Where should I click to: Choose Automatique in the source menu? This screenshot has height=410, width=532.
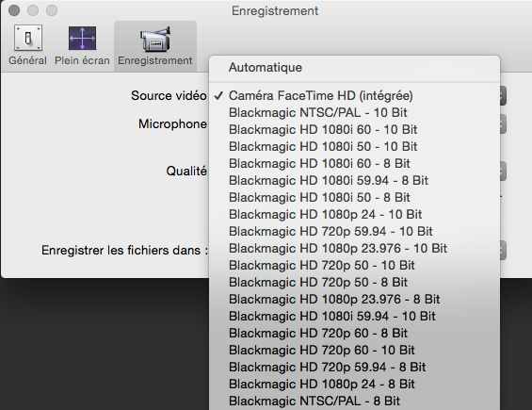355,67
